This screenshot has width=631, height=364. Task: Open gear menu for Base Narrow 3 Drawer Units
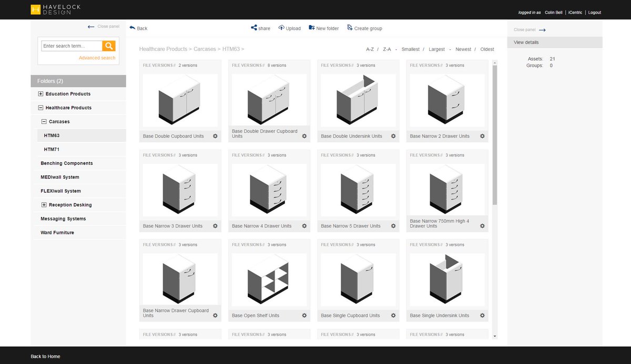tap(215, 226)
